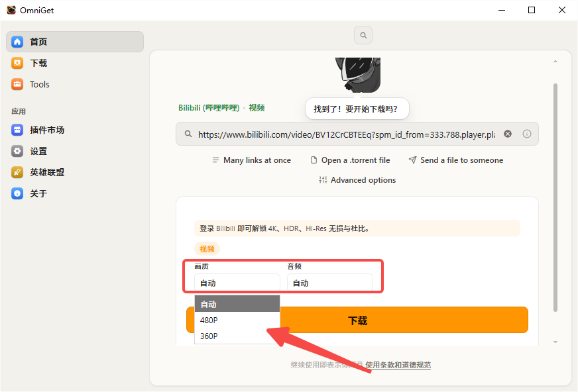Open the 下载 downloads sidebar icon
Screen dimensions: 578x392
pyautogui.click(x=17, y=63)
